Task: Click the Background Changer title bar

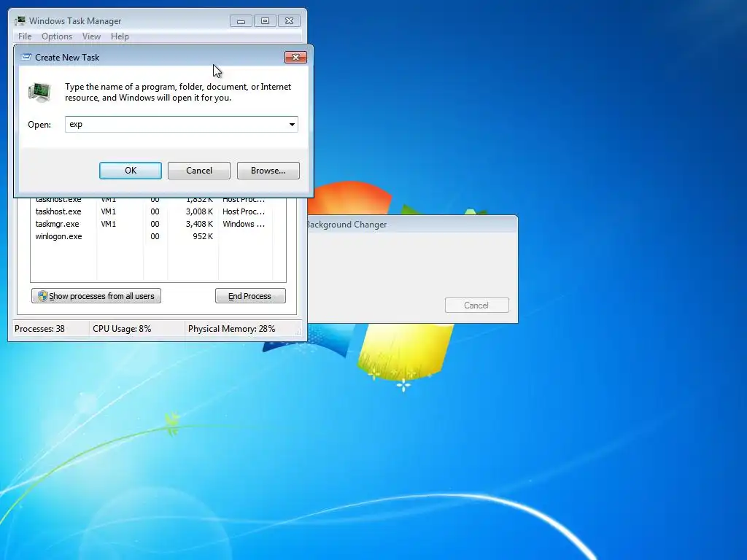Action: (412, 225)
